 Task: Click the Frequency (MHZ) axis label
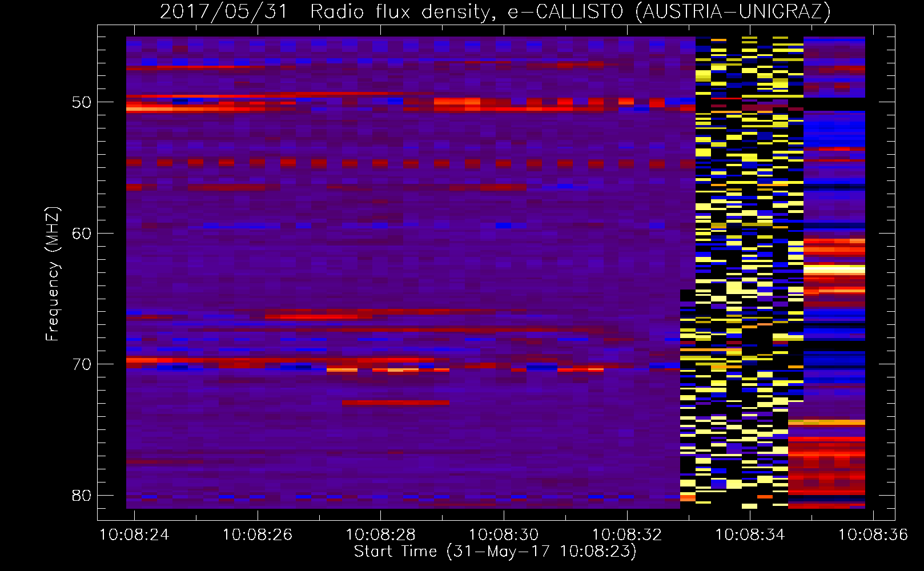[x=53, y=274]
